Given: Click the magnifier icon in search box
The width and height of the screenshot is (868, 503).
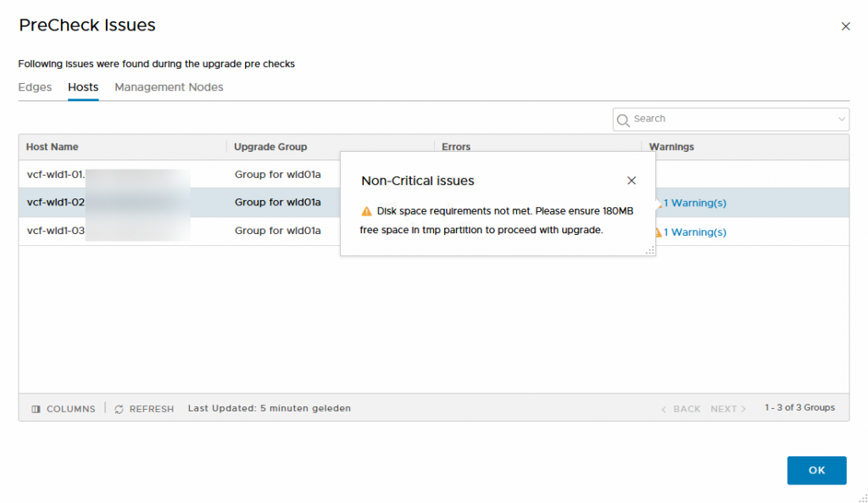Looking at the screenshot, I should [x=624, y=120].
